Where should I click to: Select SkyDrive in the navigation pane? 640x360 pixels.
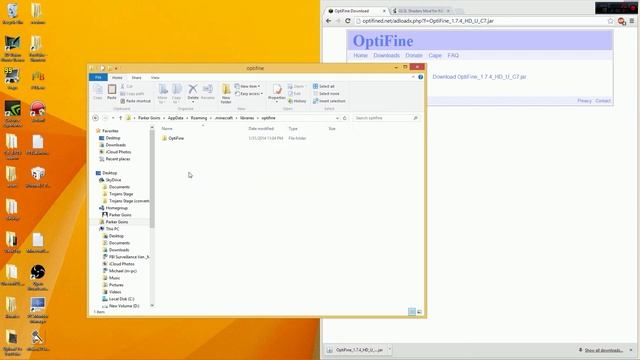[x=110, y=180]
